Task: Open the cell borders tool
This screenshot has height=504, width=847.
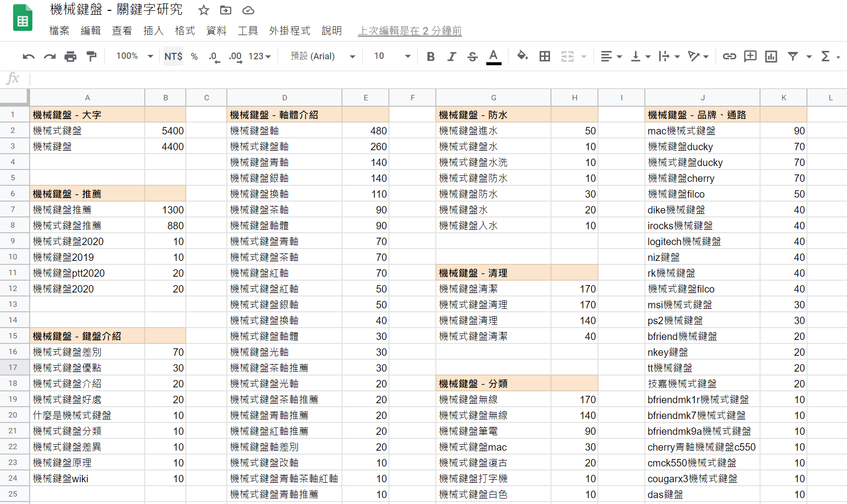Action: [x=545, y=57]
